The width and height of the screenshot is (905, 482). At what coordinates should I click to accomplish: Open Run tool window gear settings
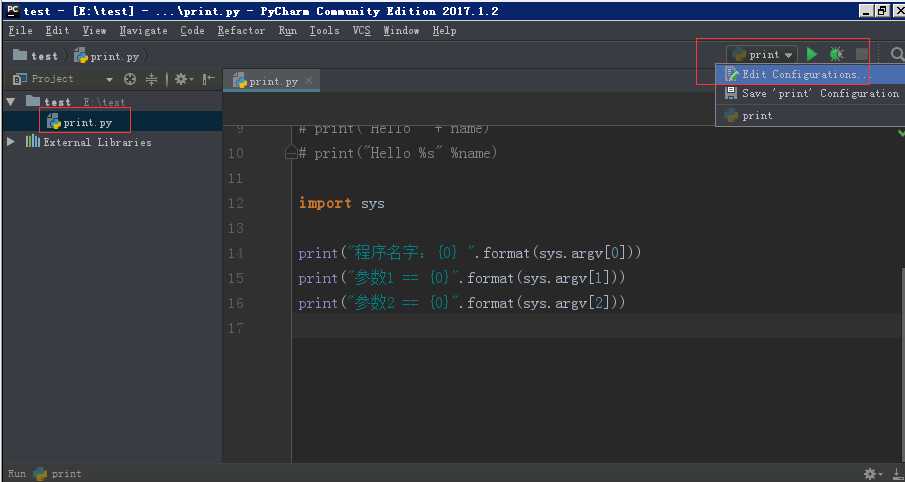point(872,474)
